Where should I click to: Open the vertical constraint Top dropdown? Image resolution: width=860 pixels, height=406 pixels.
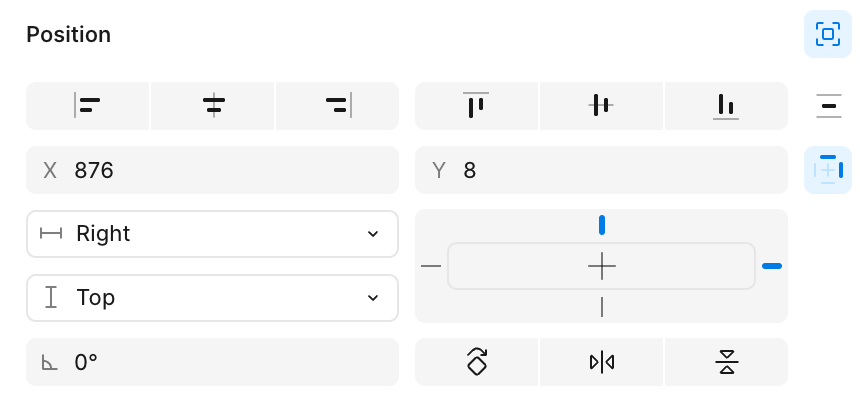(x=212, y=298)
